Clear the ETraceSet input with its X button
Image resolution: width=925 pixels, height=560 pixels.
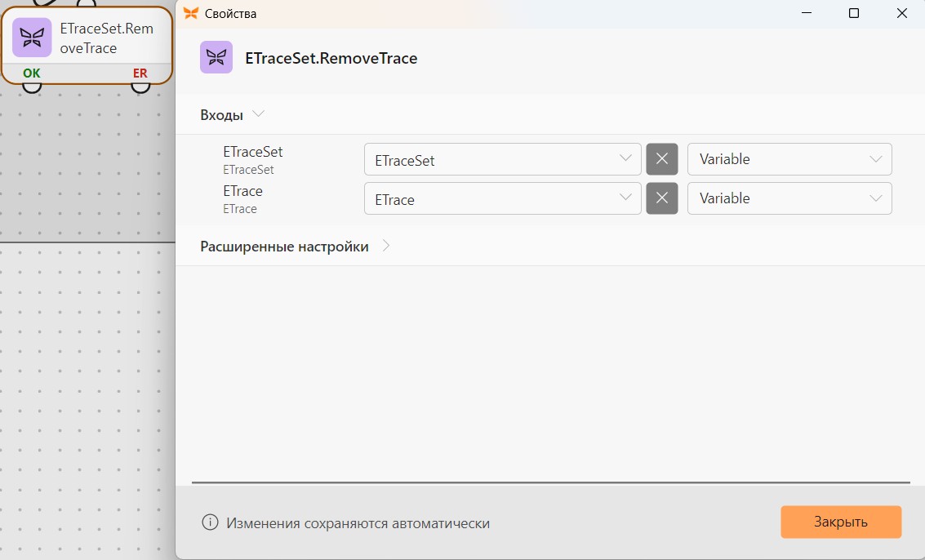click(662, 159)
